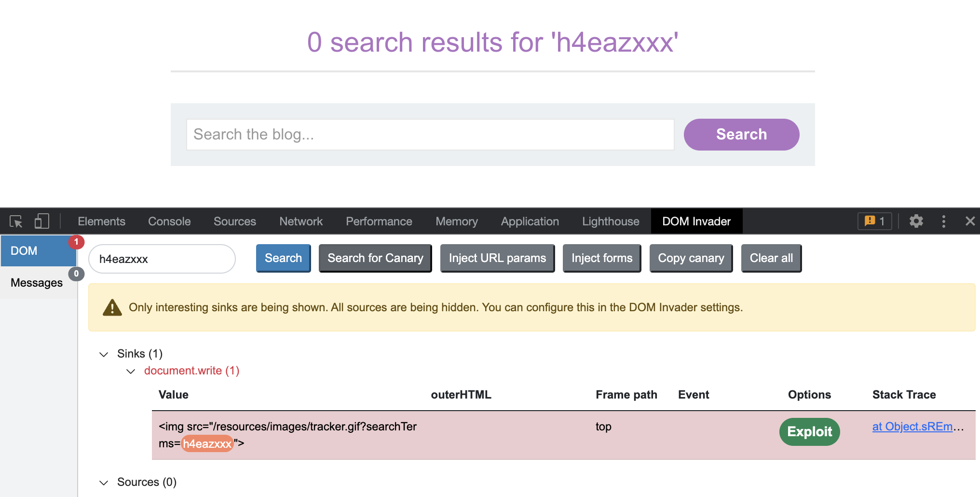980x497 pixels.
Task: Click the inspect element picker icon
Action: 16,221
